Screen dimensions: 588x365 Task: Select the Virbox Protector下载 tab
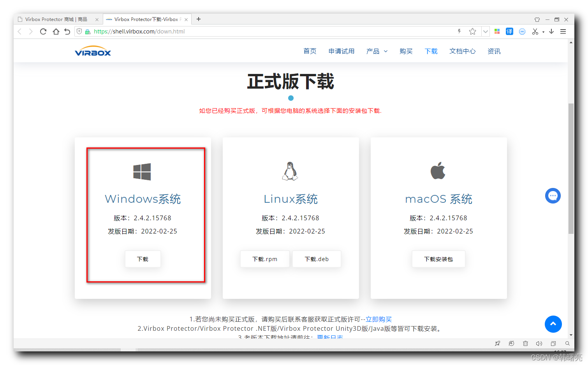147,19
